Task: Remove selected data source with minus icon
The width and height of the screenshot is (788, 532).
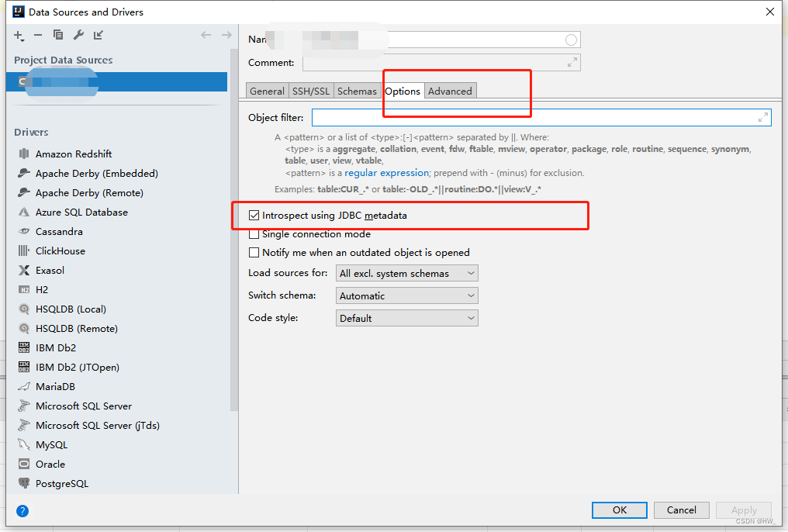Action: pyautogui.click(x=38, y=35)
